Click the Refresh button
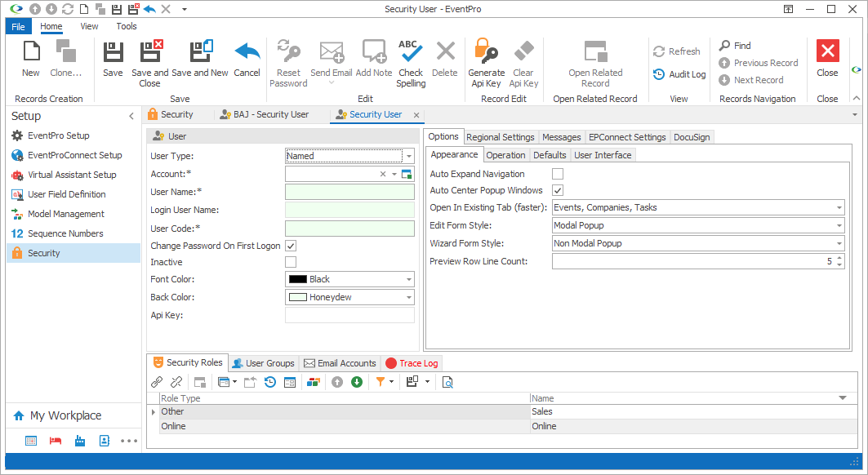This screenshot has height=475, width=868. coord(676,51)
